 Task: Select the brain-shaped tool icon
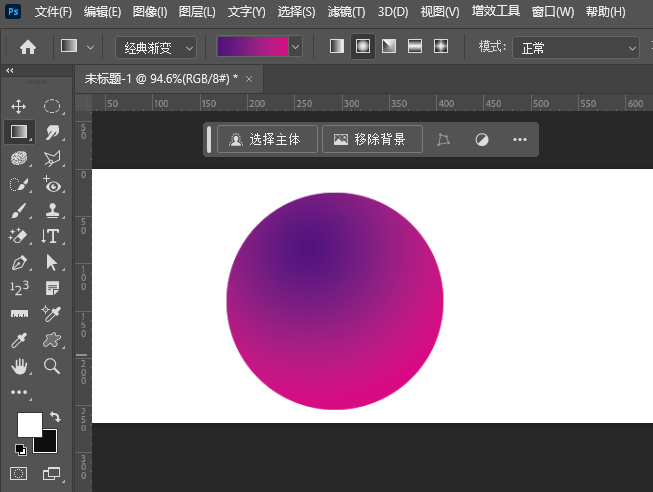pos(19,158)
